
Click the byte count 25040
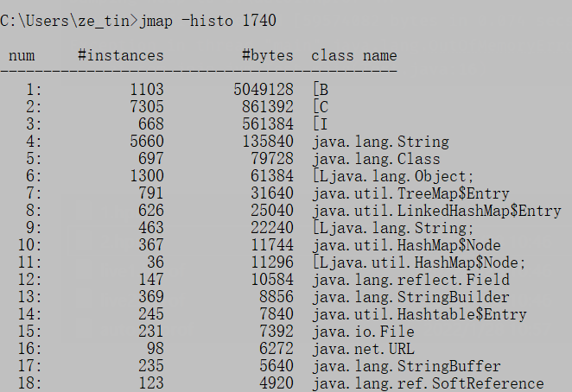[272, 210]
